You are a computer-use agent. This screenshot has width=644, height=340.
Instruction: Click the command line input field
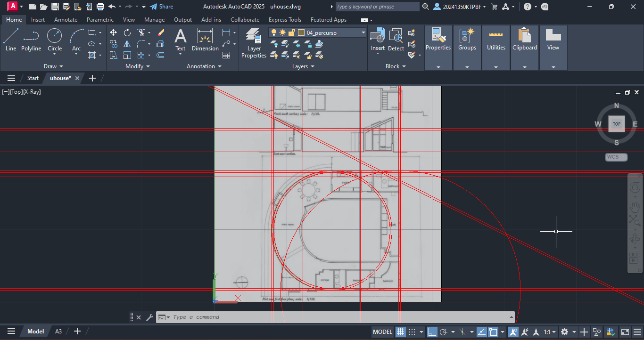coord(335,317)
